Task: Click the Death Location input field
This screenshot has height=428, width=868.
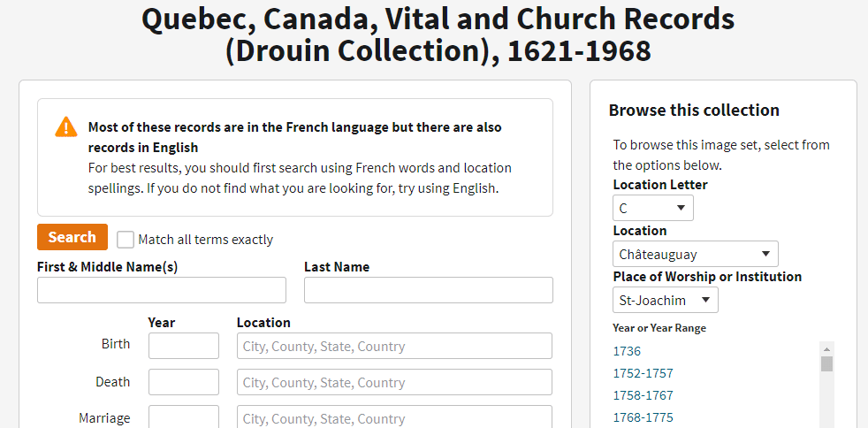Action: point(395,382)
